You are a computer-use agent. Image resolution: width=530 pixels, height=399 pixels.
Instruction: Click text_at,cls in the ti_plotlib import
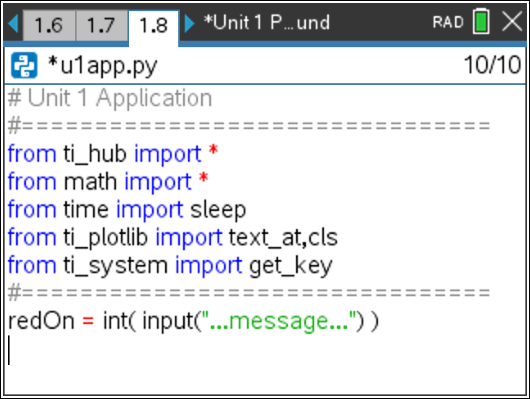(283, 238)
